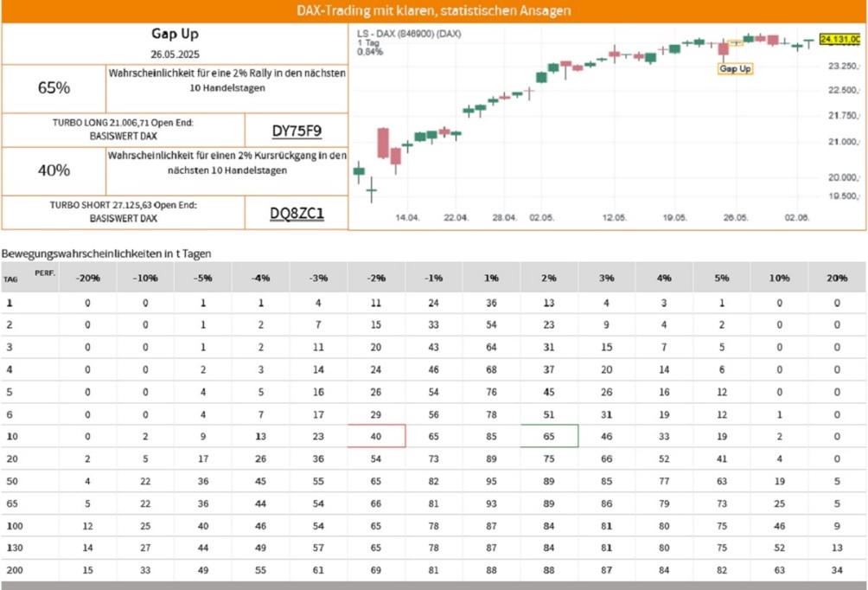Click the 5% column header
Viewport: 868px width, 590px height.
(x=722, y=278)
